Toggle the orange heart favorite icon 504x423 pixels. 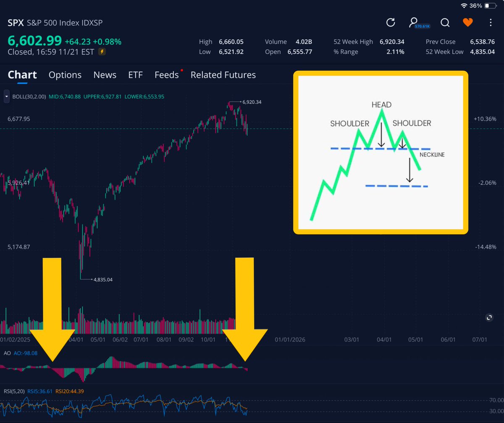pyautogui.click(x=468, y=22)
